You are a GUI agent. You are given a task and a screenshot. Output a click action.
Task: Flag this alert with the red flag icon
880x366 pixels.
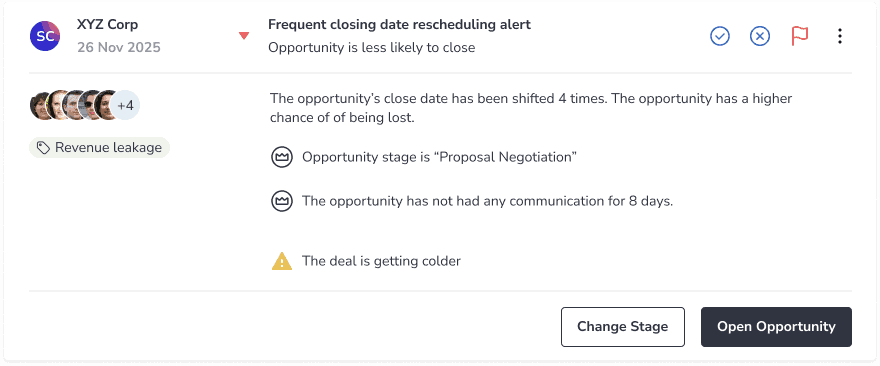tap(800, 36)
